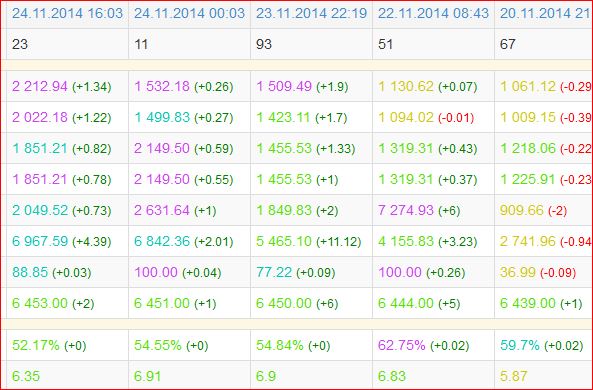Screen dimensions: 593x390
Task: Open the 23.11.2014 22:19 column header
Action: [x=311, y=13]
